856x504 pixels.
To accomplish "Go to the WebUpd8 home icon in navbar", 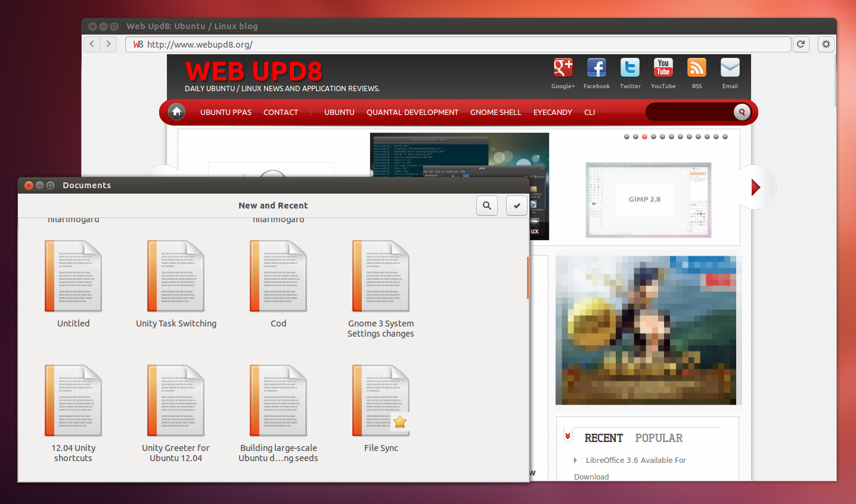I will [176, 111].
